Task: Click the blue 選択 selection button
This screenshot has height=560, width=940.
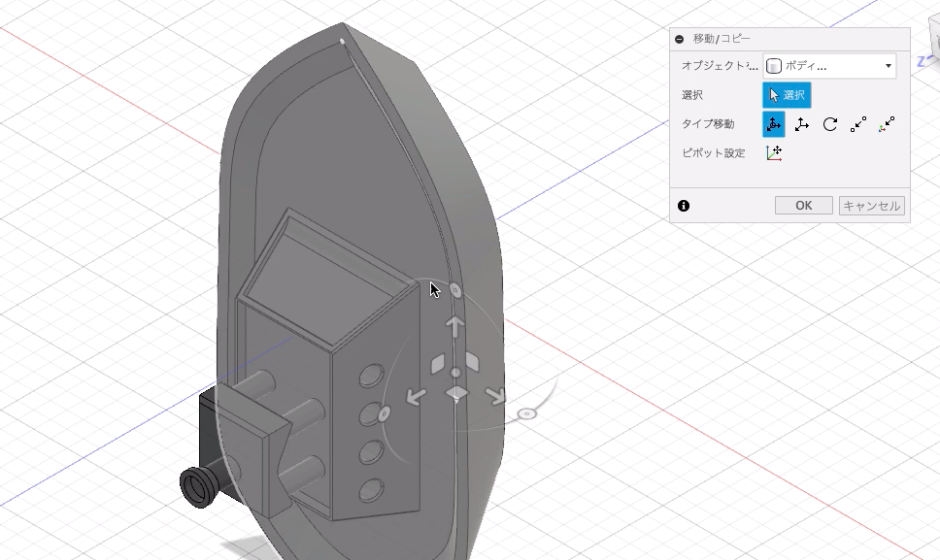Action: [787, 95]
